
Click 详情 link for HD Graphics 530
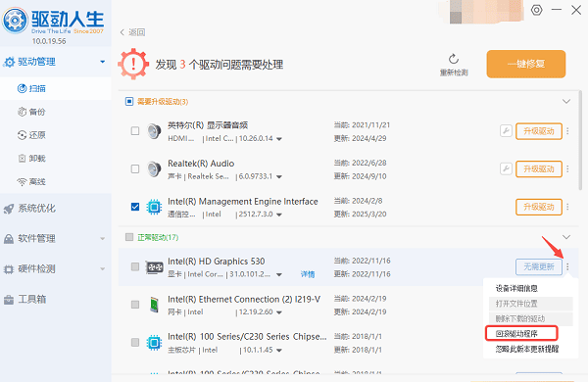[308, 275]
